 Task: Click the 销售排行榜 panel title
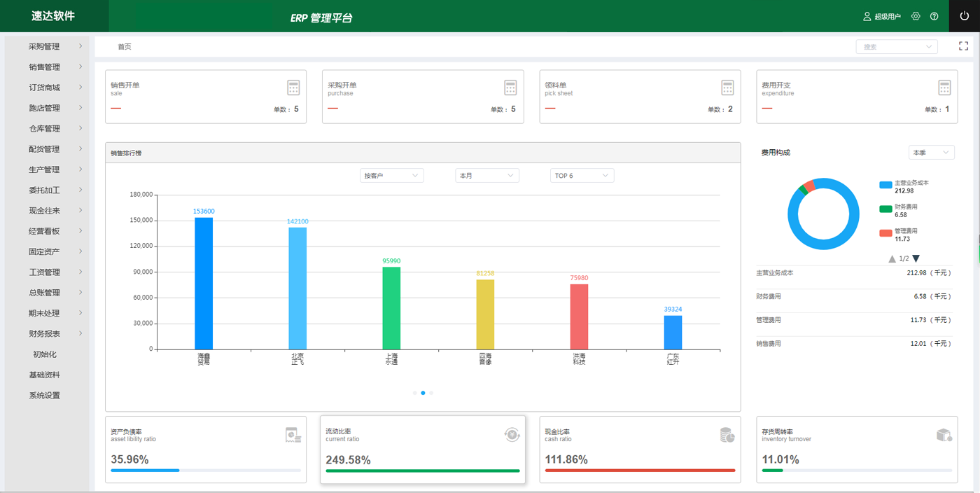pos(126,153)
